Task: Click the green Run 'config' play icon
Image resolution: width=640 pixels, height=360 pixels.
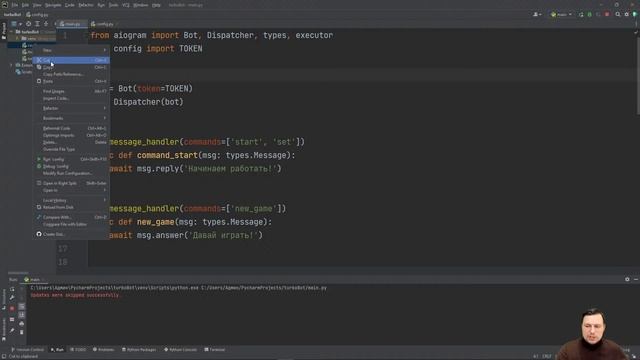Action: [x=39, y=159]
